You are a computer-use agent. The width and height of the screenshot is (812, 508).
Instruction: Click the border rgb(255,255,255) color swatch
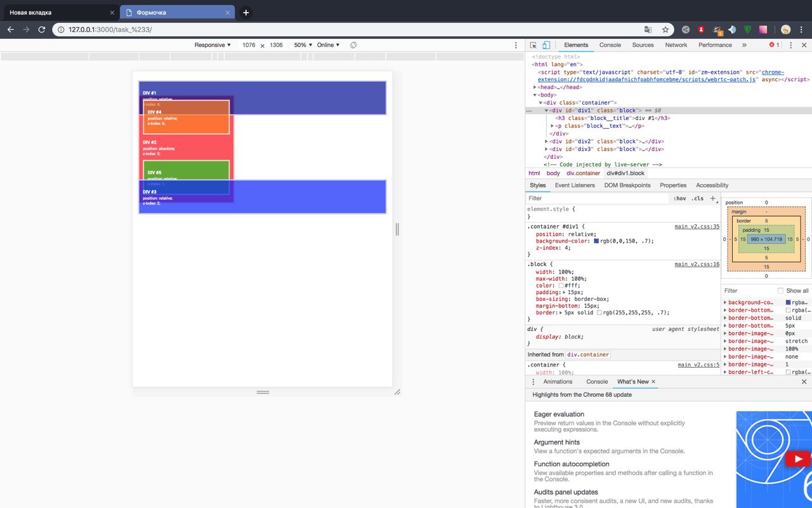coord(599,312)
